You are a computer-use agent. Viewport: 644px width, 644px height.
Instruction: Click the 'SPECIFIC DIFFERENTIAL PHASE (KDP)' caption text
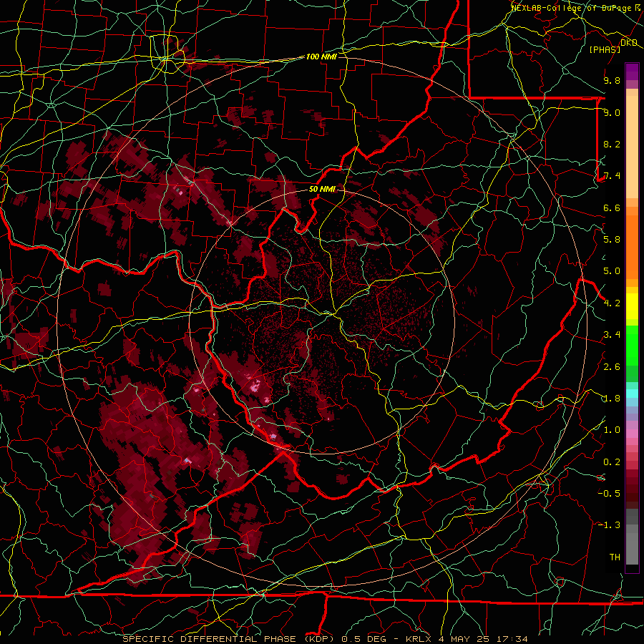pos(228,639)
